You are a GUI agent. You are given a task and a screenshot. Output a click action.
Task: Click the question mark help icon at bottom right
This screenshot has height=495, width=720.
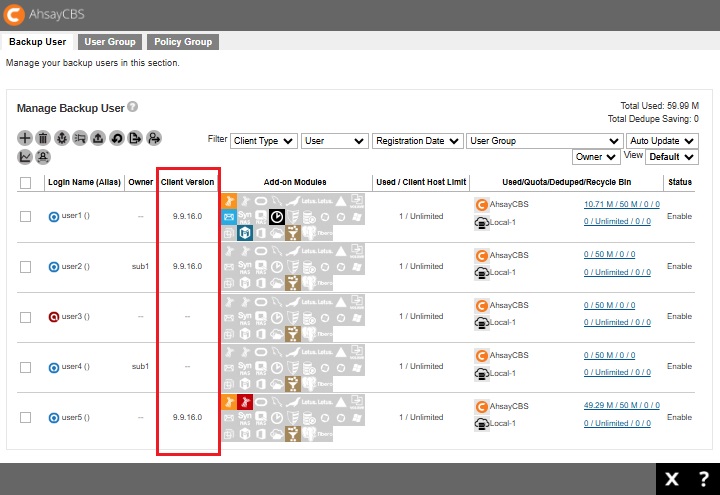703,479
